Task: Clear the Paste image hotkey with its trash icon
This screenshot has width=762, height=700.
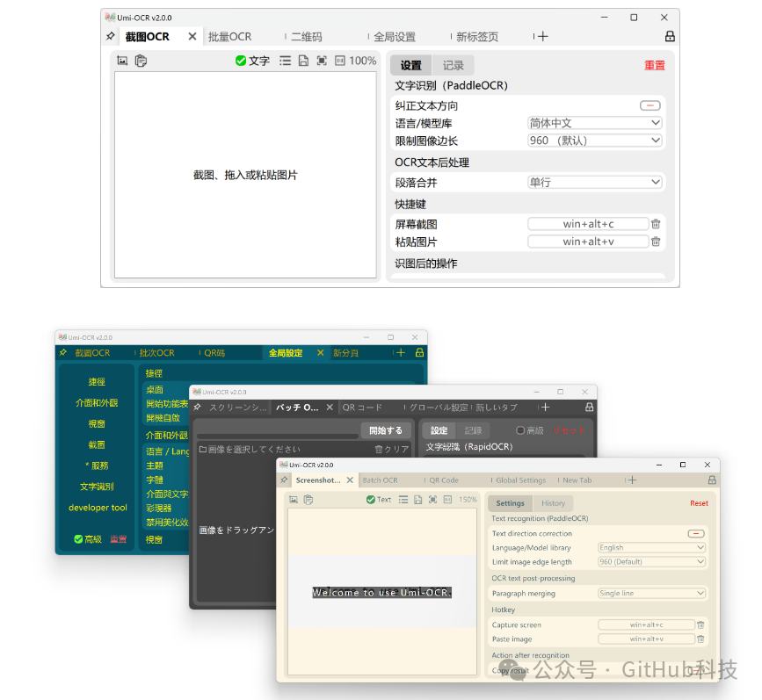Action: pyautogui.click(x=700, y=639)
